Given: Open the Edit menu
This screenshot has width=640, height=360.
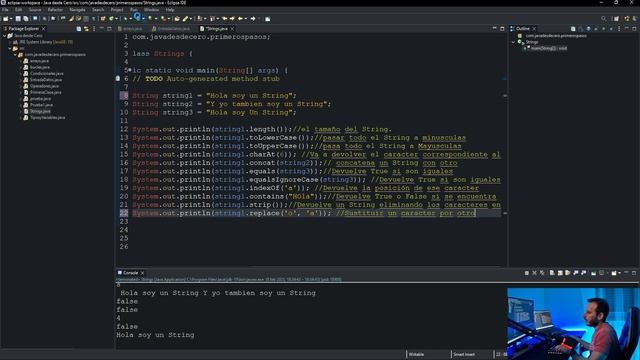Looking at the screenshot, I should click(x=18, y=9).
